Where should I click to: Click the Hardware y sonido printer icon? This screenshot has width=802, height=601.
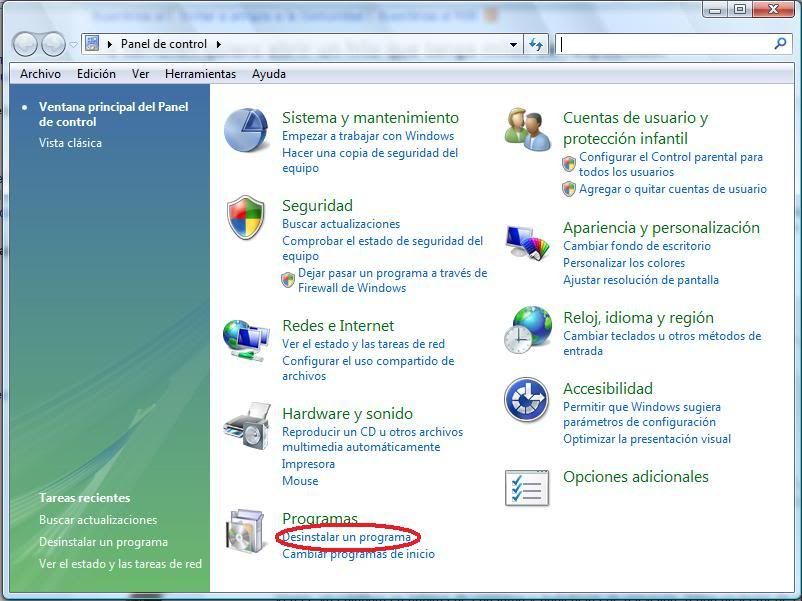click(x=246, y=427)
